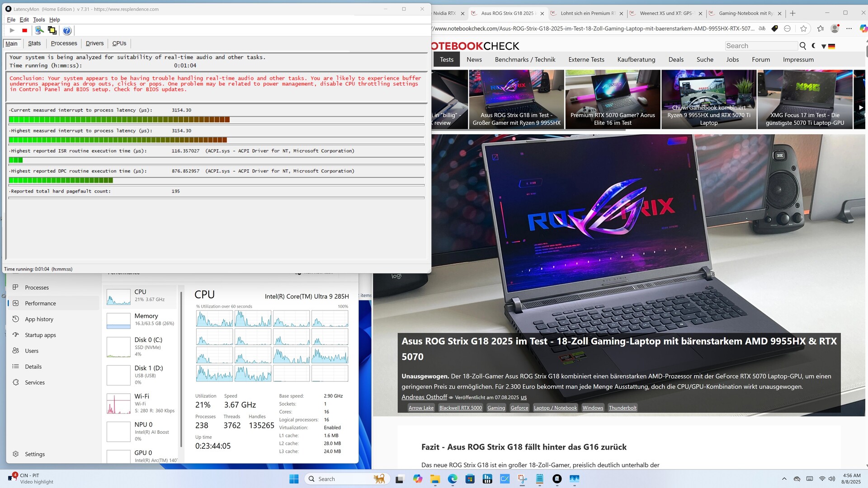Open the Kaufberatung menu item
The height and width of the screenshot is (488, 868).
636,60
